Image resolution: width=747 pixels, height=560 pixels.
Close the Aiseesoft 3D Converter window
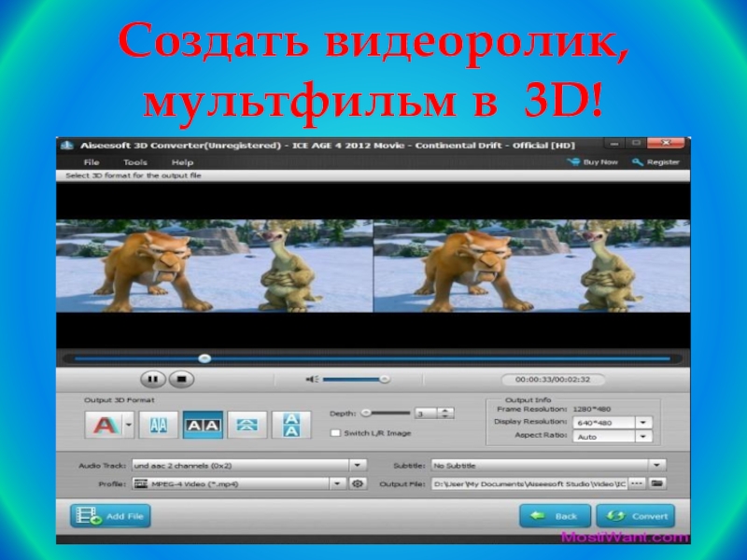[x=666, y=143]
